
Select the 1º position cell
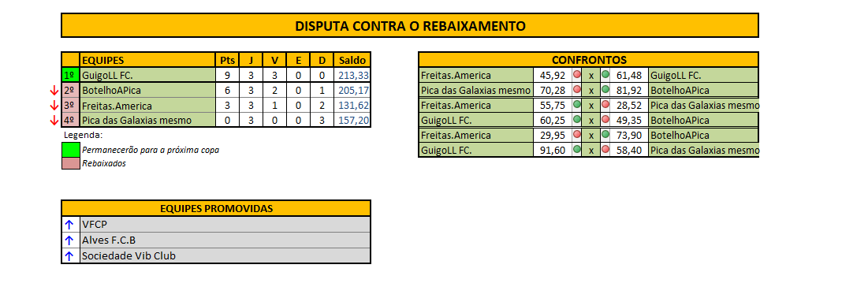tap(71, 75)
